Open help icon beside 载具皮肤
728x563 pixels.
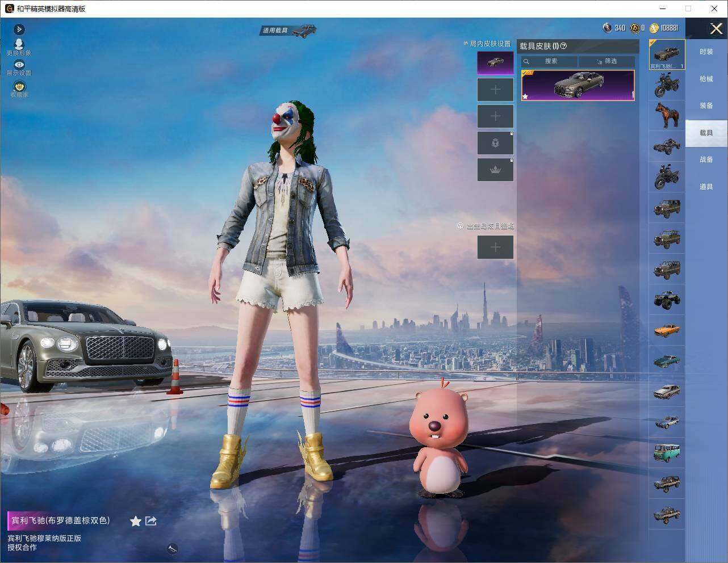tap(563, 46)
